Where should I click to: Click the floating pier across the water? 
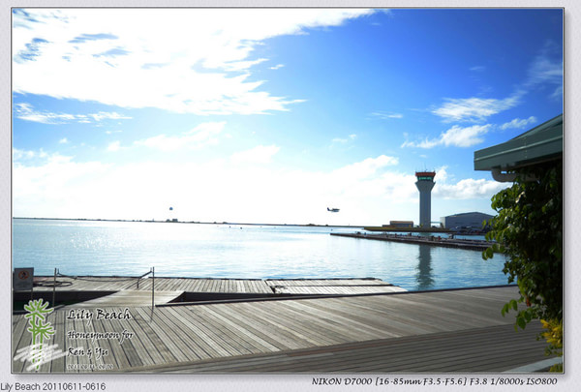pos(407,238)
